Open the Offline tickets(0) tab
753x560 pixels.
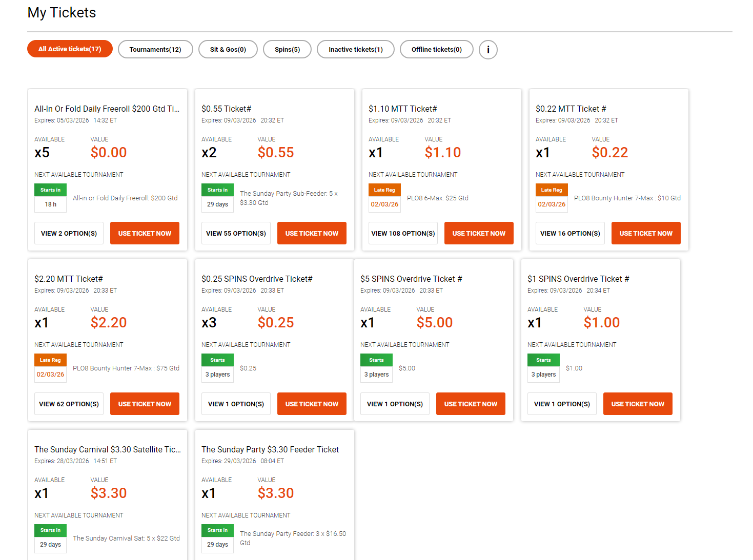coord(436,50)
